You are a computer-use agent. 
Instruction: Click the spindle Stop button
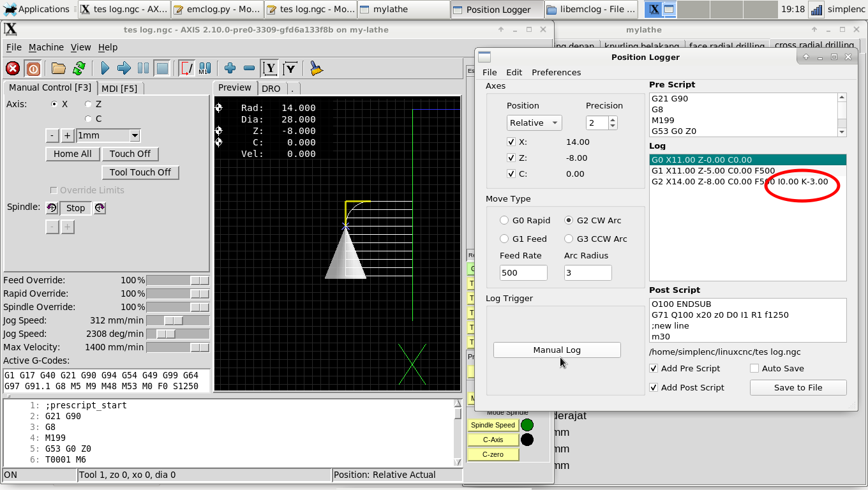pos(75,208)
